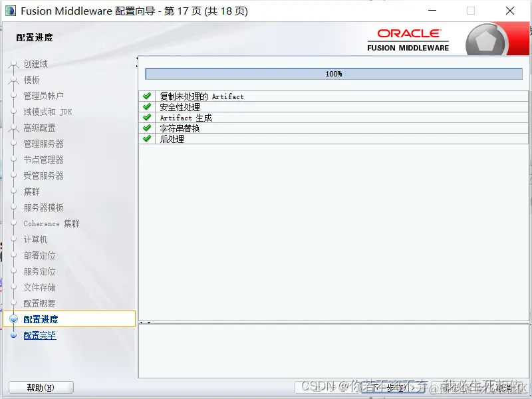Select the 服务器模板 step

[x=43, y=207]
